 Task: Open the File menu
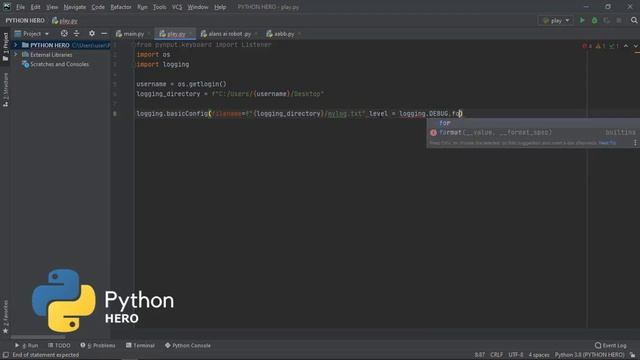point(20,7)
